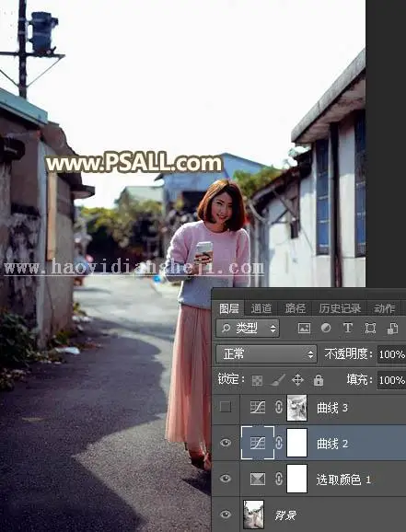This screenshot has height=532, width=406.
Task: Lock position move icon
Action: pos(297,380)
